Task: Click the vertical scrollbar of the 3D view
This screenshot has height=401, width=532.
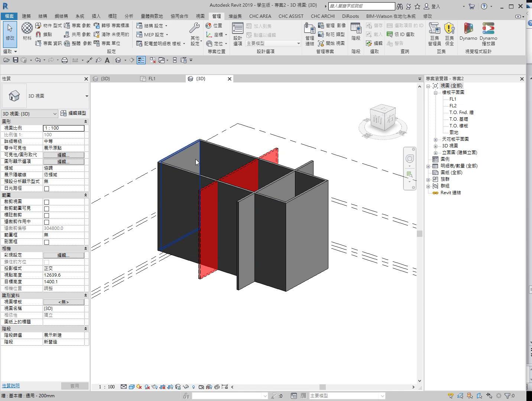Action: (x=419, y=234)
